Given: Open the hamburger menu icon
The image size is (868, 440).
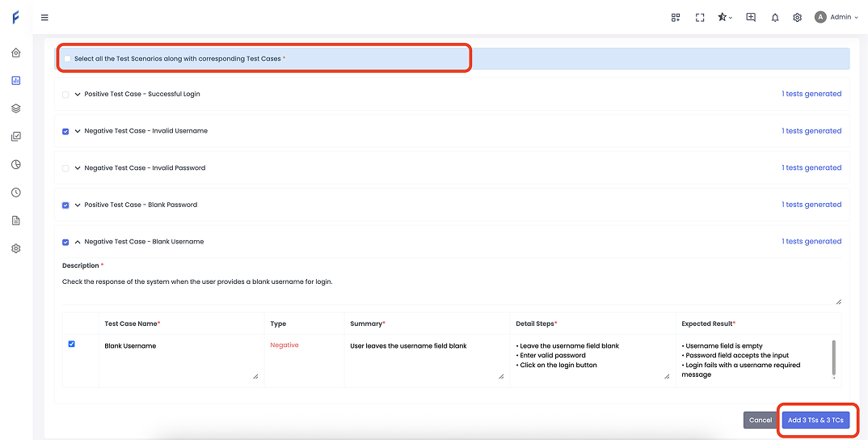Looking at the screenshot, I should (44, 18).
